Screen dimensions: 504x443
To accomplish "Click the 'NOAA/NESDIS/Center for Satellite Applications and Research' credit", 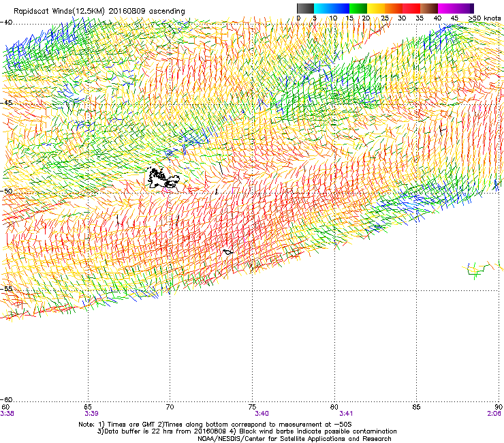I will point(294,439).
